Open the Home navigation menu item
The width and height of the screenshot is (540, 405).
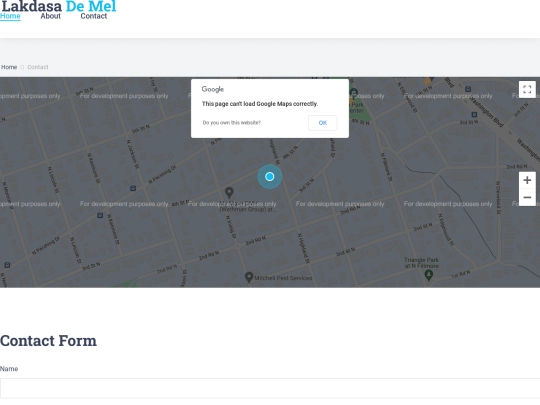click(10, 16)
